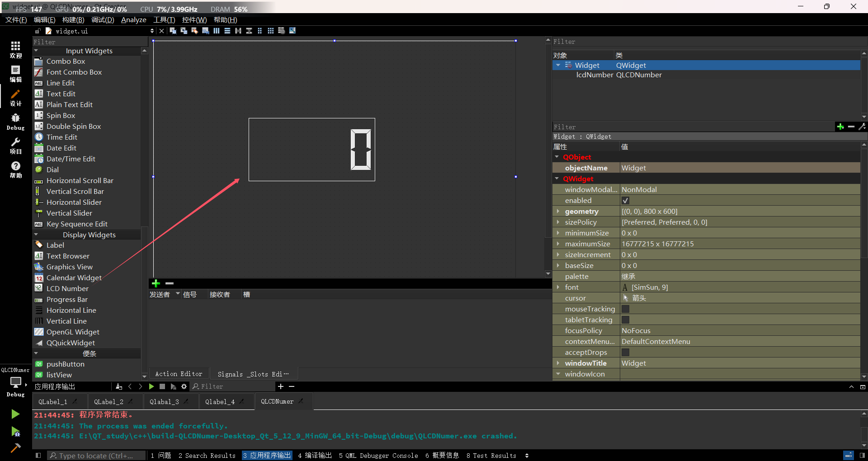The image size is (868, 461).
Task: Start debugging with the bug-arrow icon
Action: pos(15,432)
